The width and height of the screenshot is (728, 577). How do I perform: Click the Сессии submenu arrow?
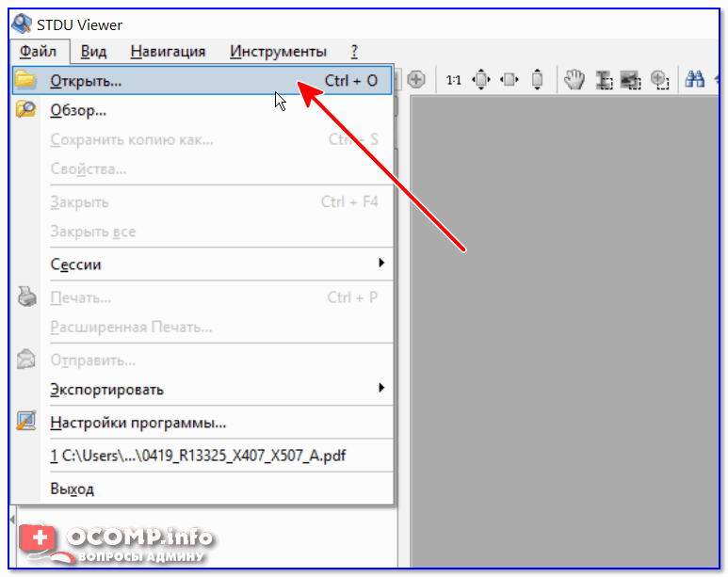tap(381, 263)
